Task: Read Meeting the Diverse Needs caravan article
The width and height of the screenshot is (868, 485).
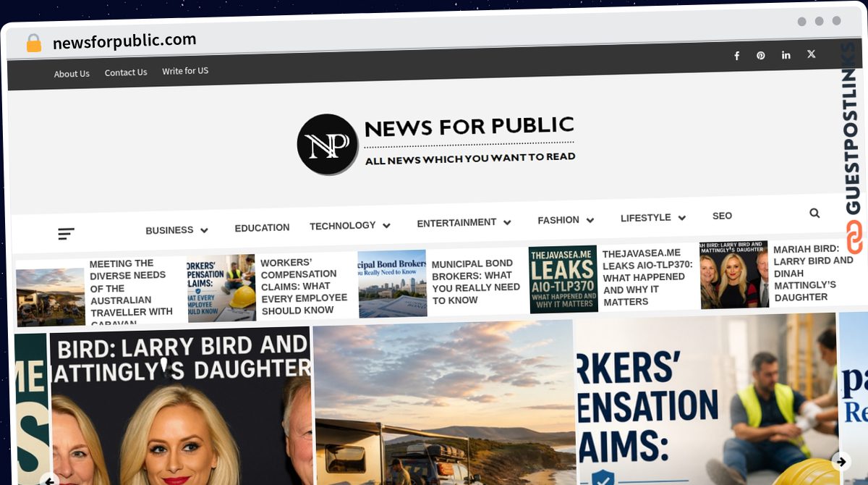Action: [132, 292]
